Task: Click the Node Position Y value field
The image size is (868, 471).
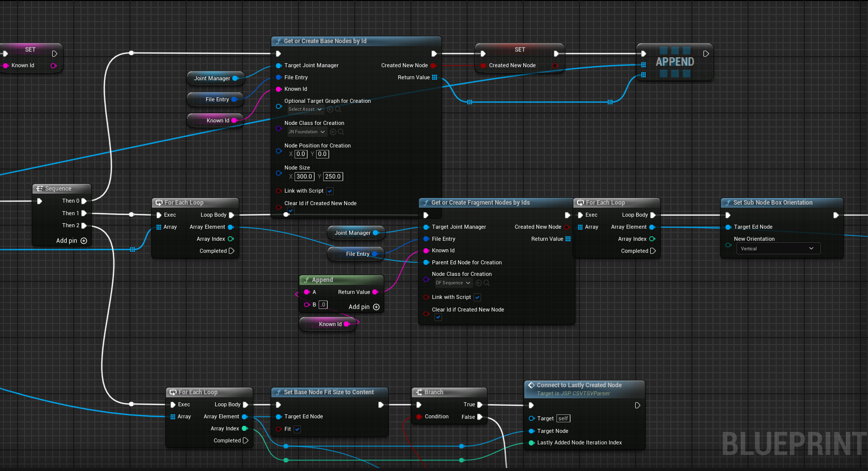Action: point(322,154)
